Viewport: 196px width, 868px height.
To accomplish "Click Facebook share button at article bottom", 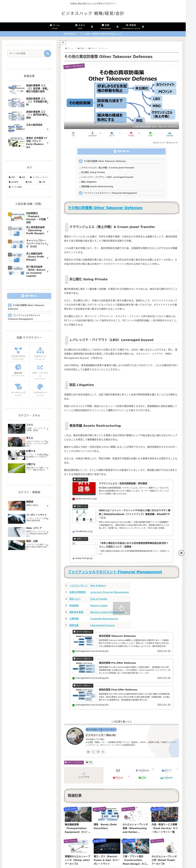I will [x=142, y=770].
